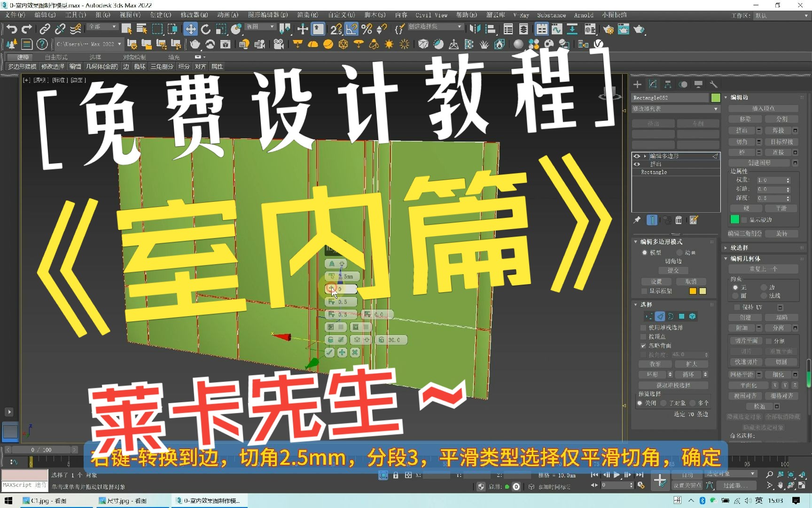812x508 pixels.
Task: Open the 渲染(R) menu
Action: pos(308,15)
